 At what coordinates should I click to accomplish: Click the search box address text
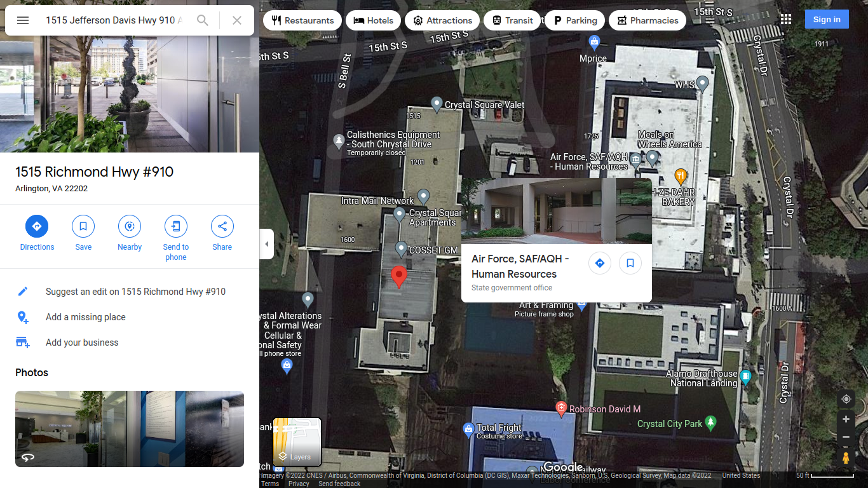point(114,20)
